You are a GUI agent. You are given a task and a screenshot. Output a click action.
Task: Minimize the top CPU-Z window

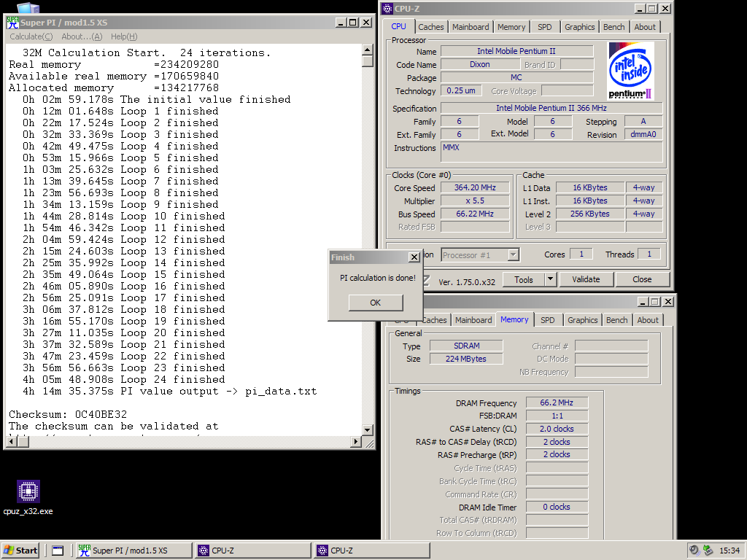tap(640, 9)
